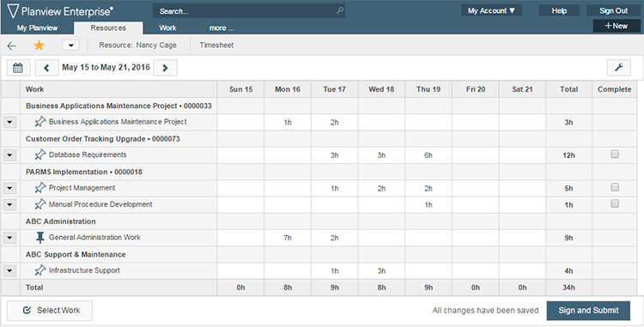This screenshot has height=327, width=644.
Task: Open row menu for Infrastructure Support
Action: click(x=9, y=271)
